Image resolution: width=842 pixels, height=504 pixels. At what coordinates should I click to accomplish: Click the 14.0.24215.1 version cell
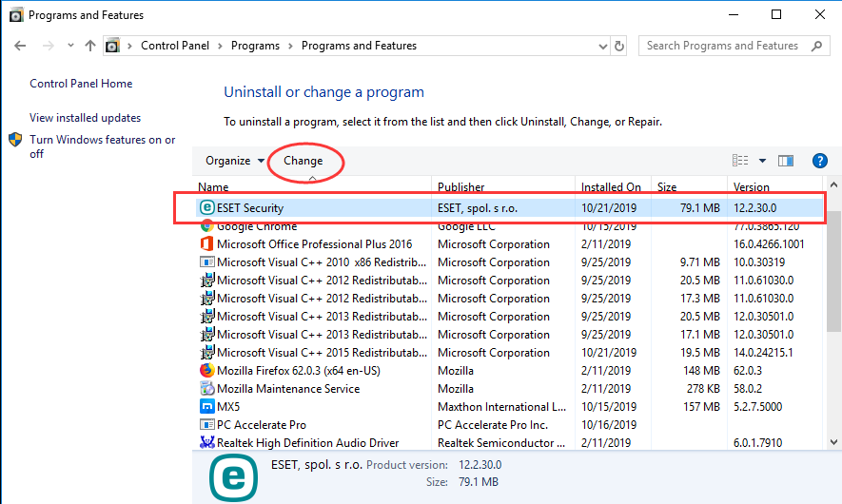(x=763, y=353)
